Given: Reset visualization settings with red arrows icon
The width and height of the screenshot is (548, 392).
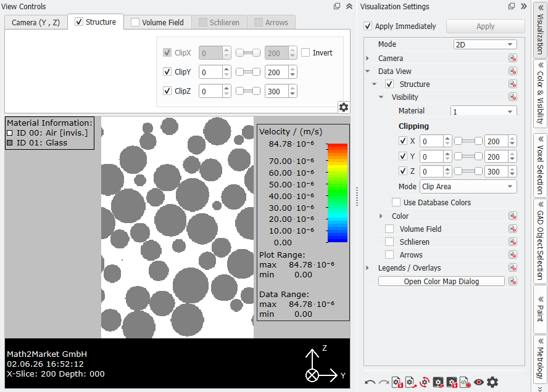Looking at the screenshot, I should [x=425, y=383].
